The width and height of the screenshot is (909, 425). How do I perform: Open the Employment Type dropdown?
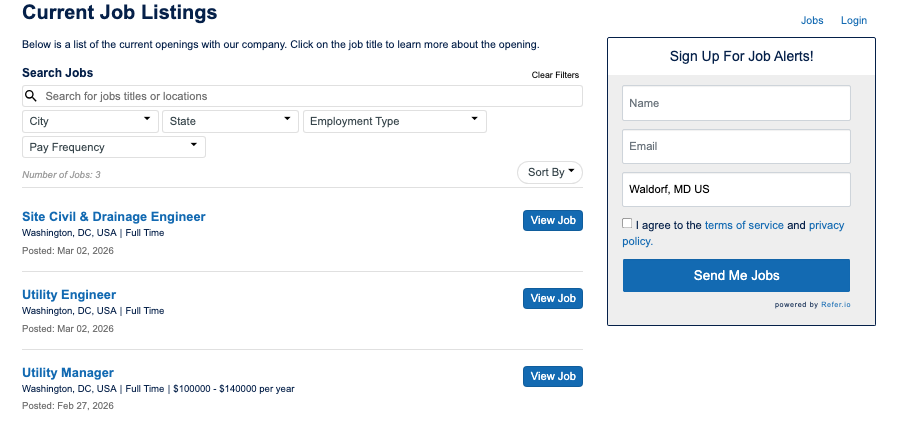pyautogui.click(x=394, y=121)
